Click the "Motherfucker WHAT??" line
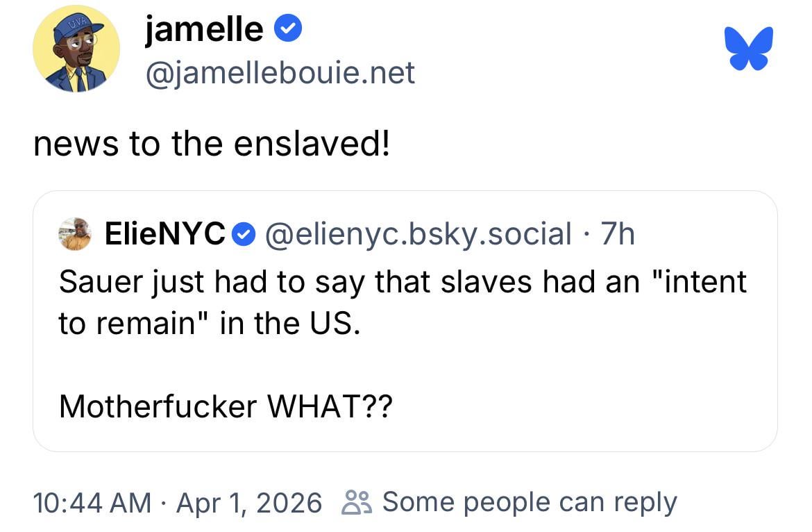 click(x=226, y=406)
